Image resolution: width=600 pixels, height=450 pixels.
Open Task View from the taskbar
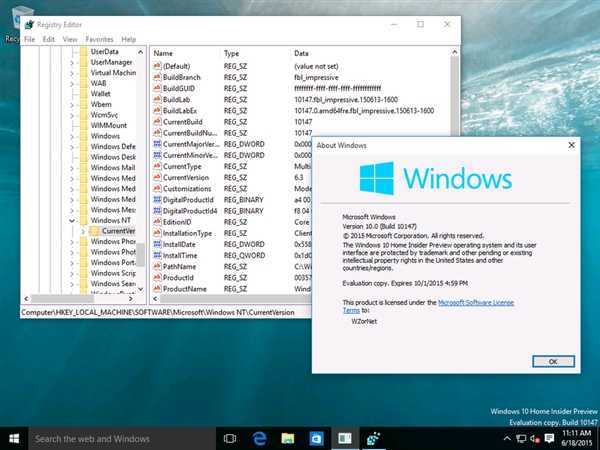click(230, 439)
